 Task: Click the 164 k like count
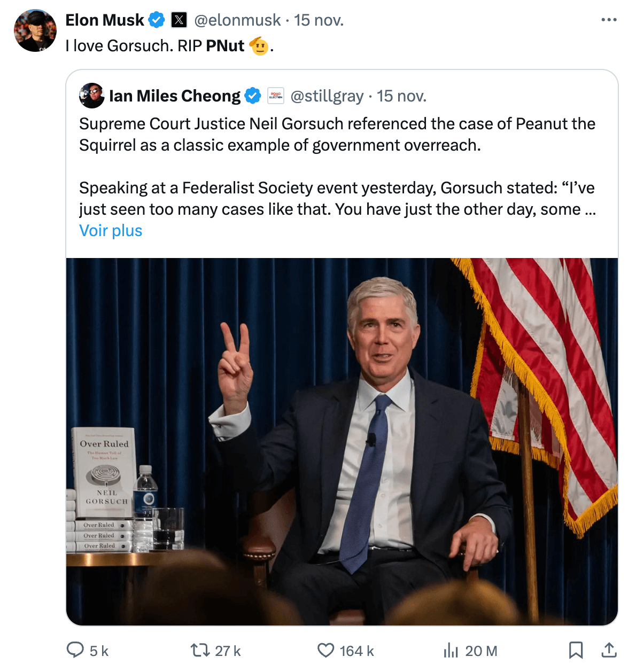tap(356, 650)
